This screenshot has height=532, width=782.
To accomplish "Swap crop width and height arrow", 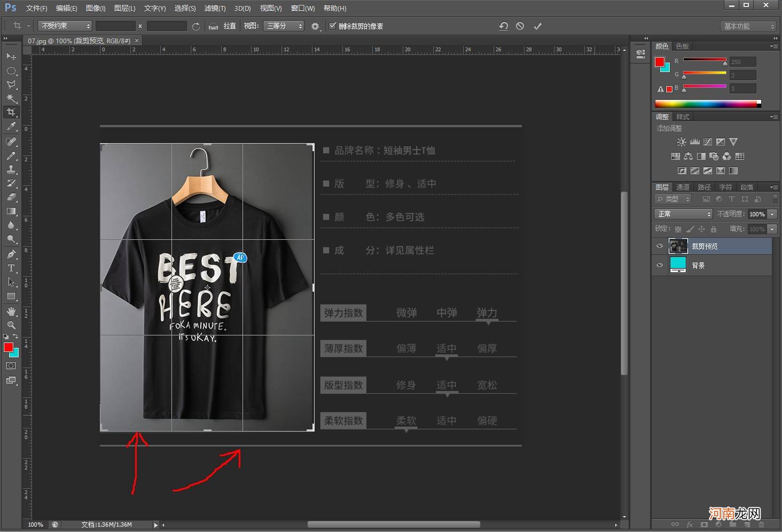I will point(196,26).
